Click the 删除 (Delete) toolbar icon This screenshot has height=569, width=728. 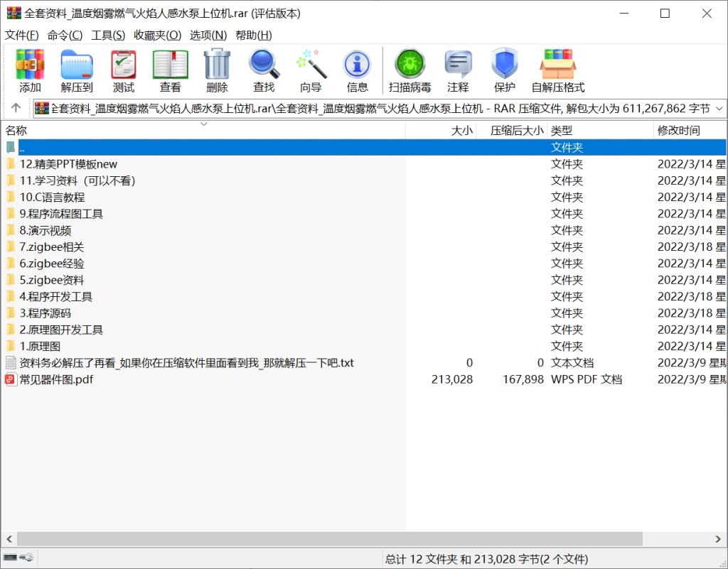tap(217, 67)
